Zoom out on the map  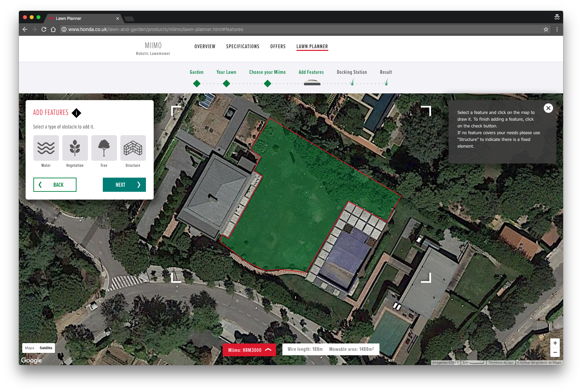tap(555, 352)
